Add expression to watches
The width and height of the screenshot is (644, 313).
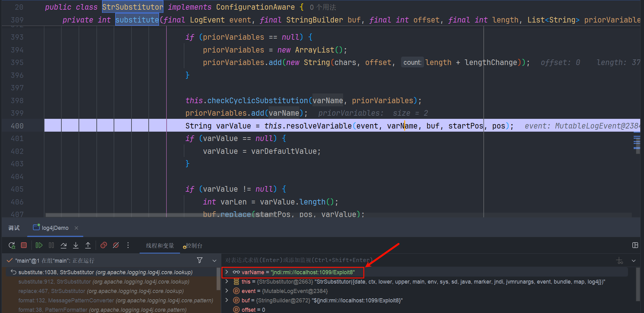tap(620, 260)
